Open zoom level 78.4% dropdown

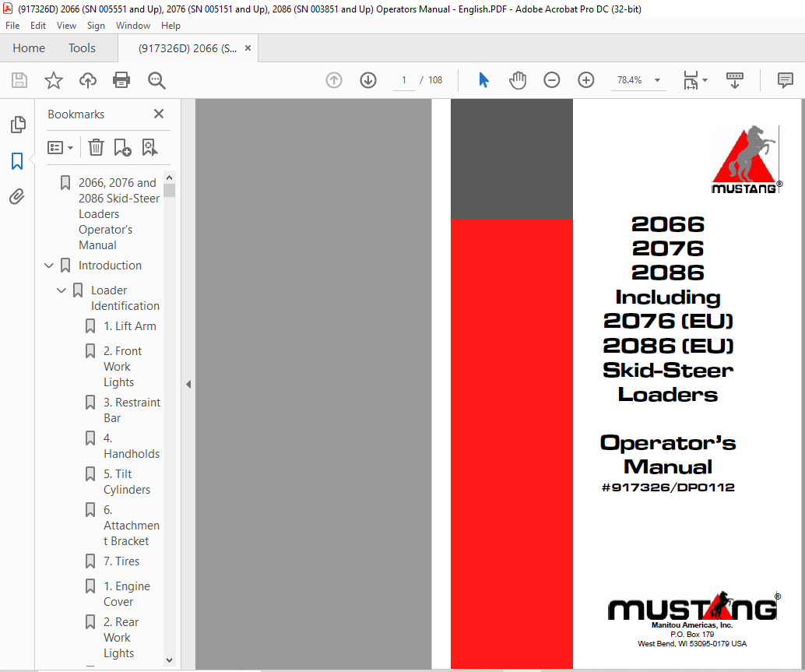click(x=657, y=80)
